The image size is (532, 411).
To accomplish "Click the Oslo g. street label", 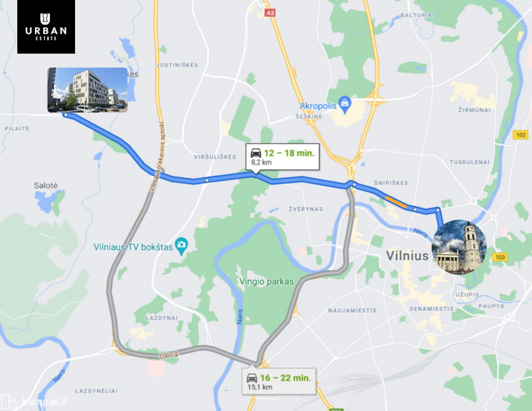I will [x=169, y=355].
